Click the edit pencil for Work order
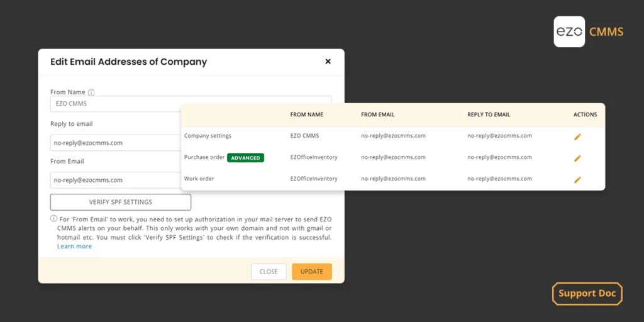Screen dimensions: 644x322 click(x=577, y=179)
